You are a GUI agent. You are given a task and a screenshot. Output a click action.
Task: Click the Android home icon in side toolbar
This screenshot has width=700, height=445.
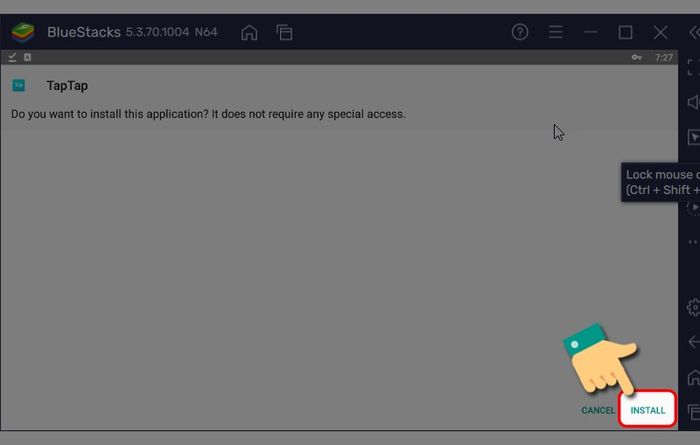pos(693,377)
